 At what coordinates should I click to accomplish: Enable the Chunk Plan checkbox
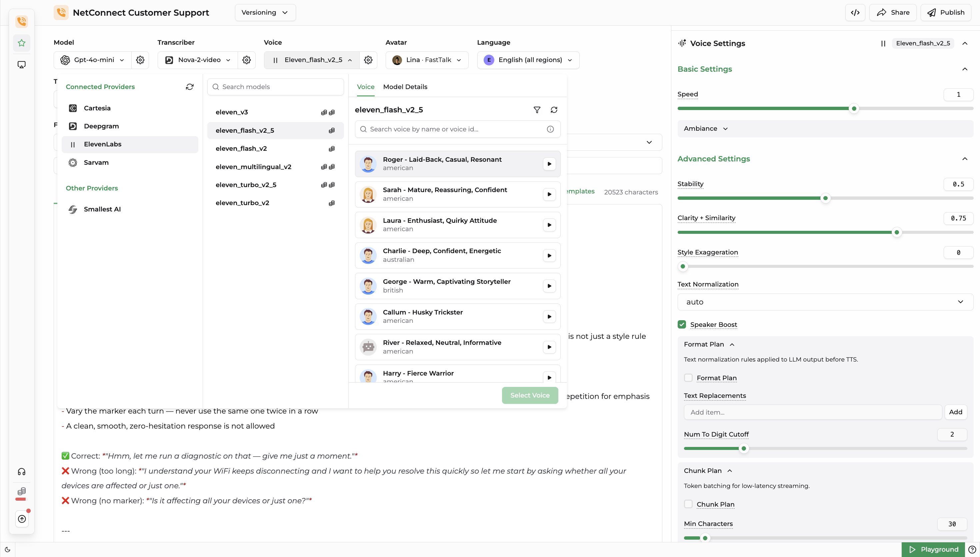pos(688,504)
